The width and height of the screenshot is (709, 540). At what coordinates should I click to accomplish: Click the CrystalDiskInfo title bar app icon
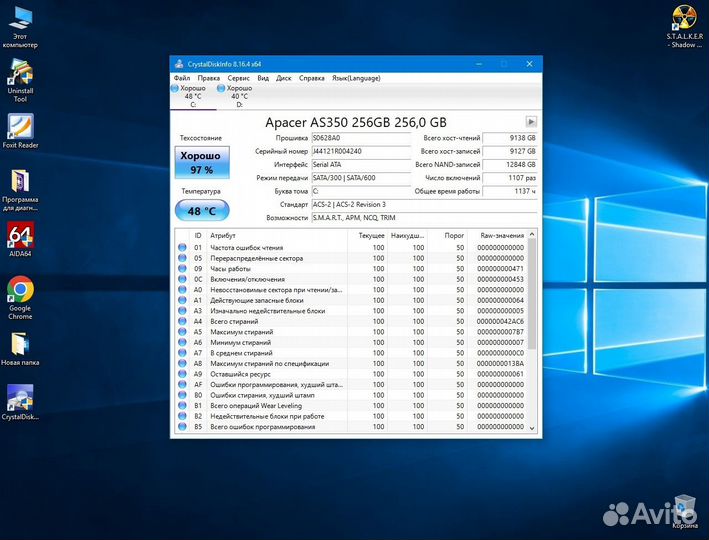179,64
